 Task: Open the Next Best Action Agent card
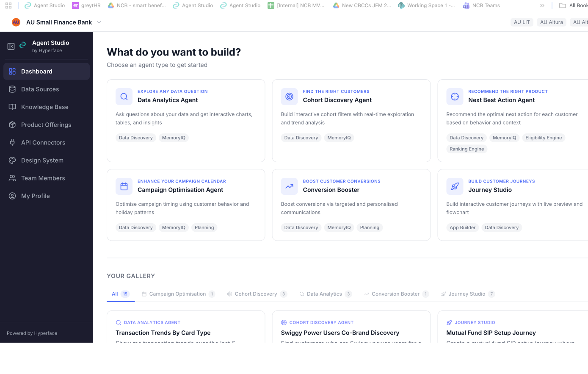click(x=513, y=121)
